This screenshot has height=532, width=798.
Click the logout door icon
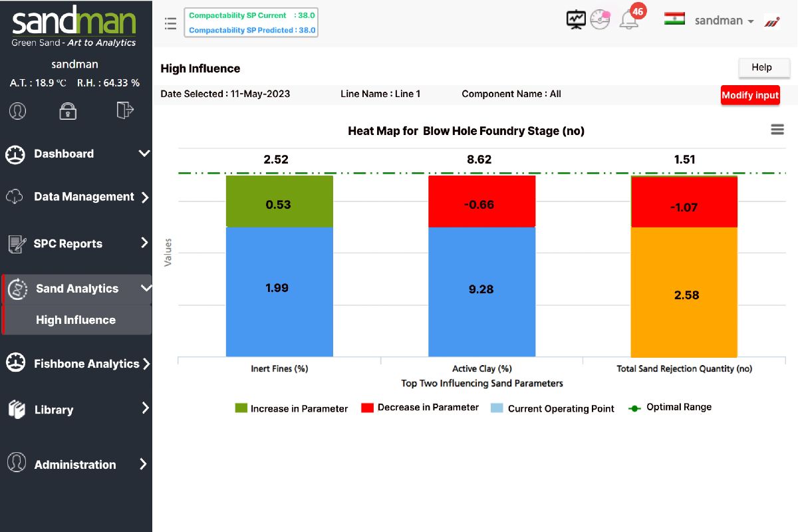125,110
